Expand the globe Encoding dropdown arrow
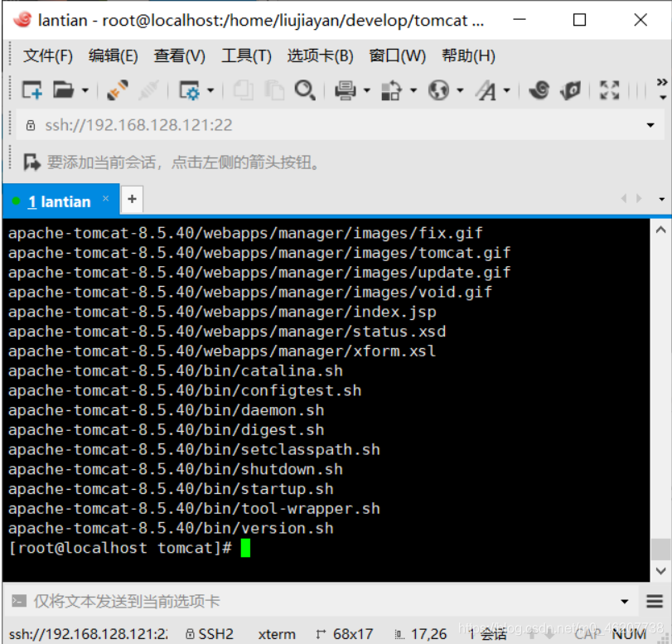Image resolution: width=672 pixels, height=644 pixels. click(x=460, y=90)
